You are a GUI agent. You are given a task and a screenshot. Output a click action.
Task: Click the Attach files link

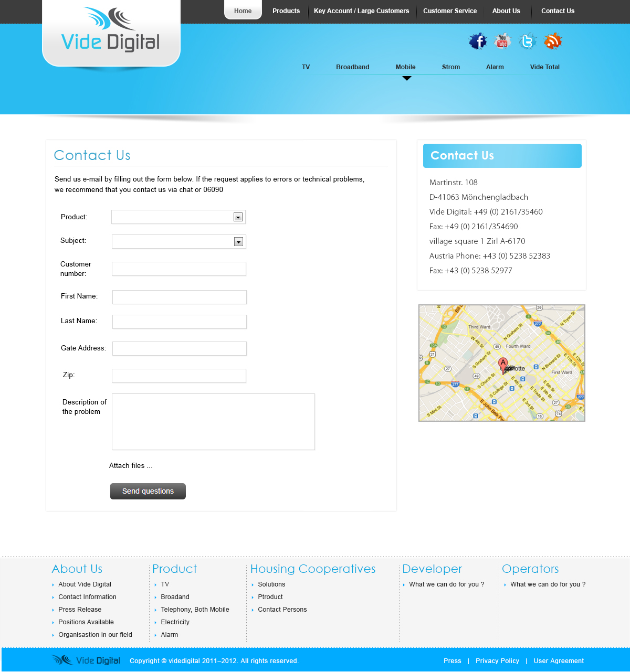point(131,466)
